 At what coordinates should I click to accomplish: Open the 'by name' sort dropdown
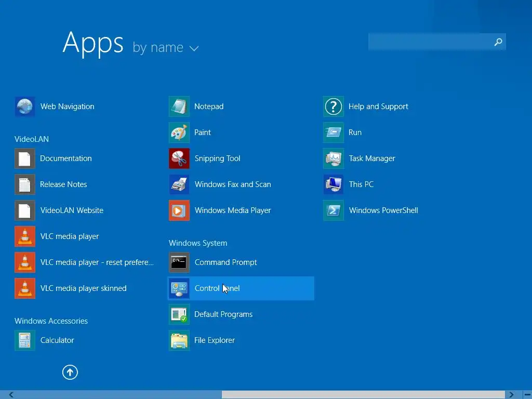tap(166, 47)
